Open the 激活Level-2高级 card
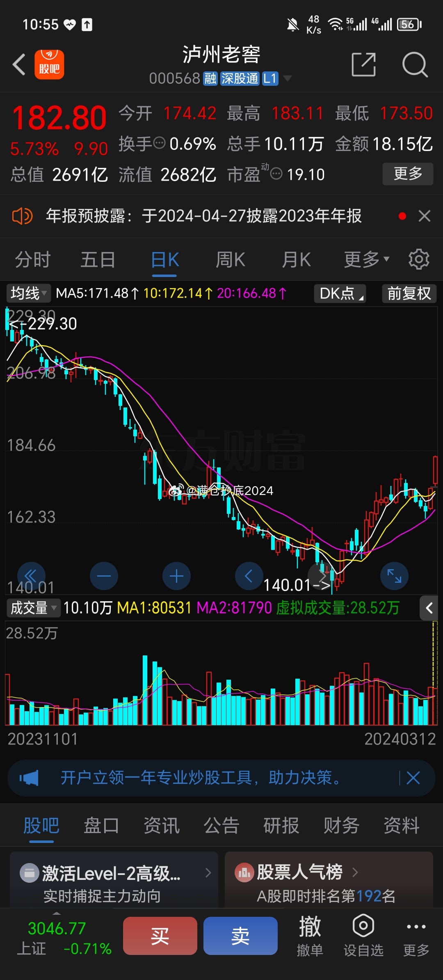This screenshot has width=443, height=980. 114,879
